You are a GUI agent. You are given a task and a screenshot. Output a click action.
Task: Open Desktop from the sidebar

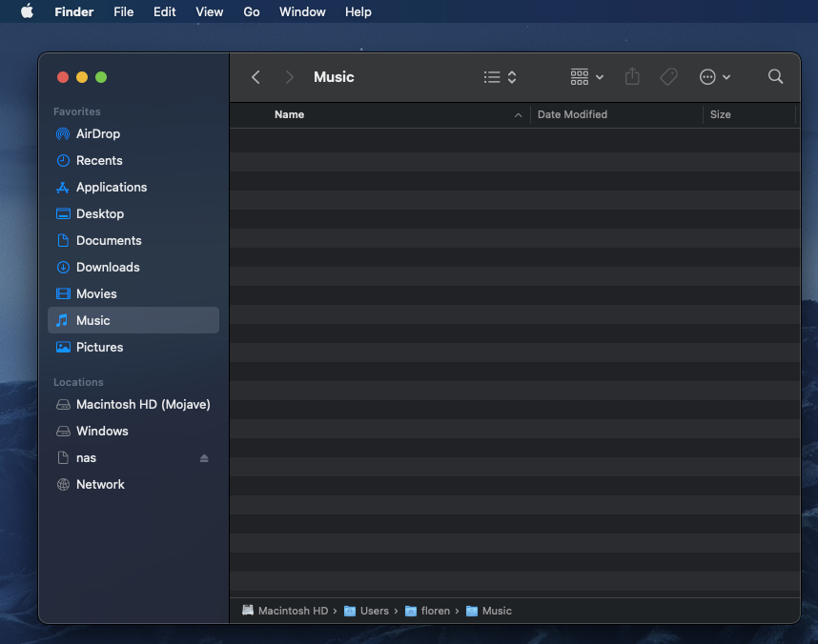pos(133,213)
